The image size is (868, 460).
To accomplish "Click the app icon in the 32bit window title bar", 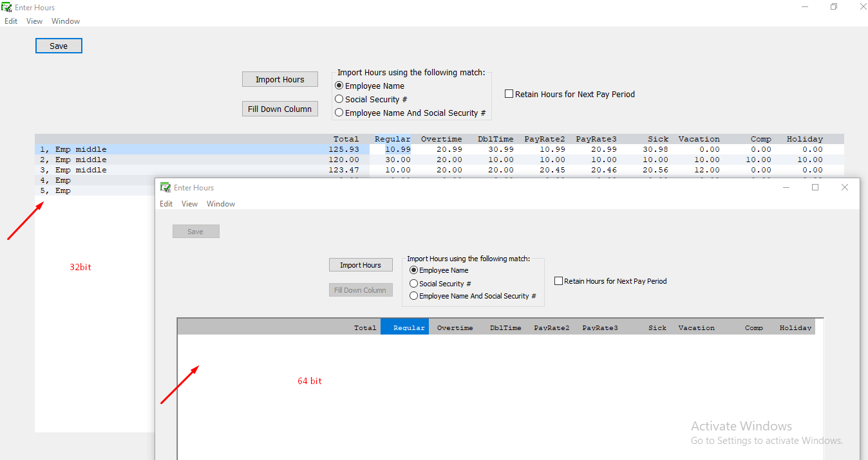I will tap(6, 8).
